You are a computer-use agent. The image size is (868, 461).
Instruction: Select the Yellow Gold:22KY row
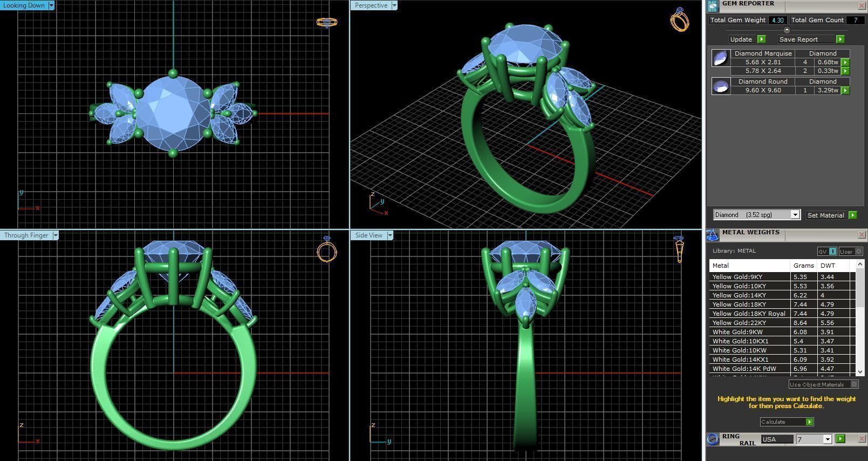[782, 323]
